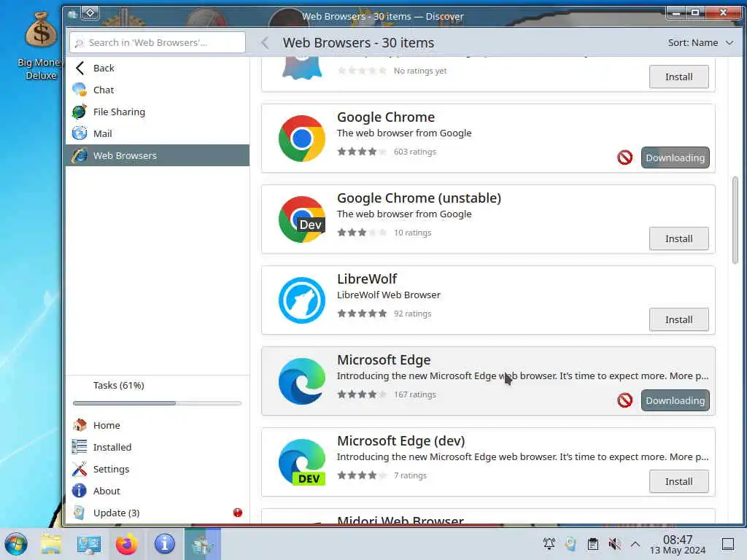This screenshot has width=747, height=560.
Task: Open the File Sharing category
Action: pyautogui.click(x=158, y=112)
